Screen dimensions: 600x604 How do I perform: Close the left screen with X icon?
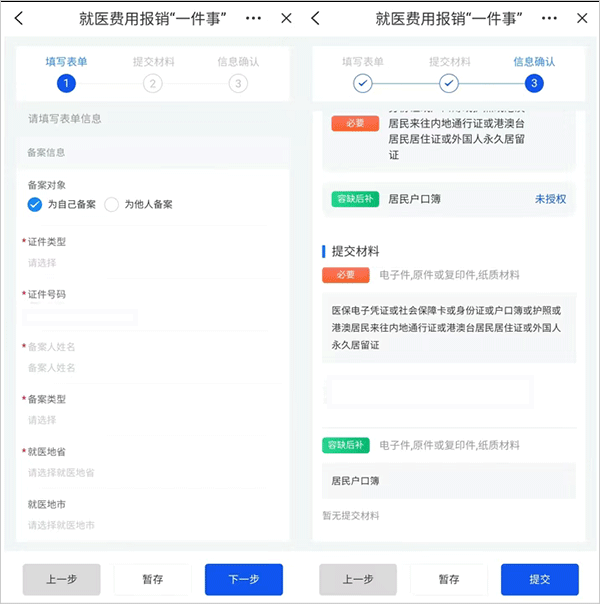pos(286,19)
